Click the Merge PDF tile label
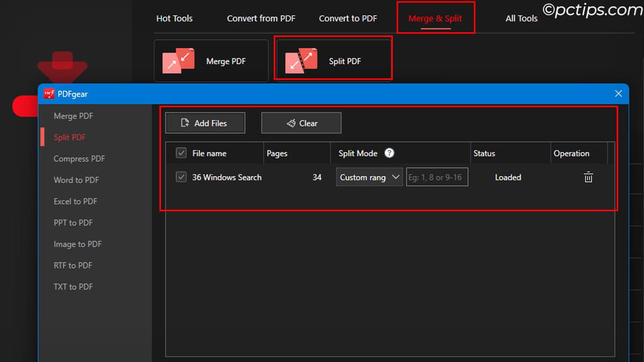 point(226,61)
